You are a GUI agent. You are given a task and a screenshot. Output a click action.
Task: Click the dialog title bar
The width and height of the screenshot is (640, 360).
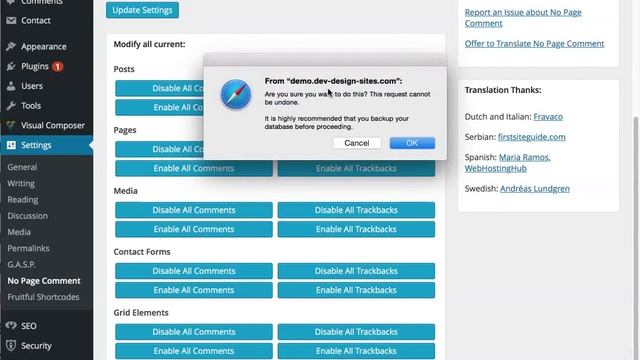(x=325, y=60)
